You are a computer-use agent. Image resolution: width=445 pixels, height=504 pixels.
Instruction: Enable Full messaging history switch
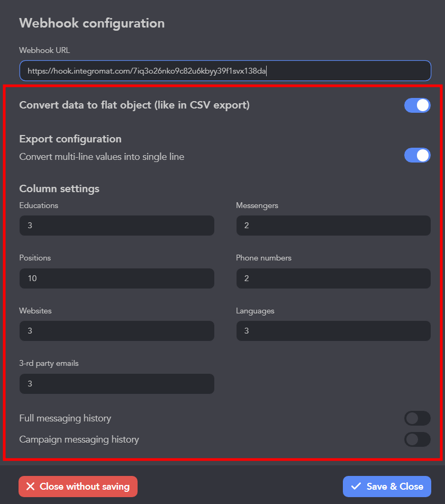coord(417,419)
